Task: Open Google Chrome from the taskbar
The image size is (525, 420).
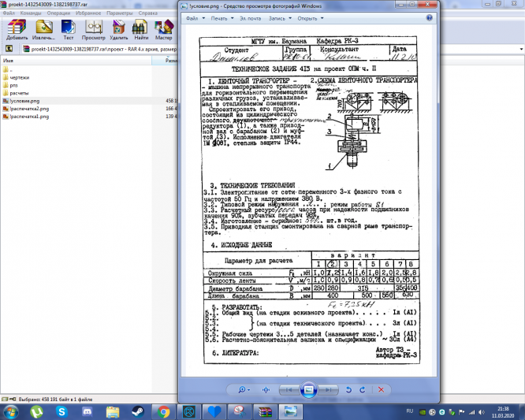Action: (x=163, y=411)
